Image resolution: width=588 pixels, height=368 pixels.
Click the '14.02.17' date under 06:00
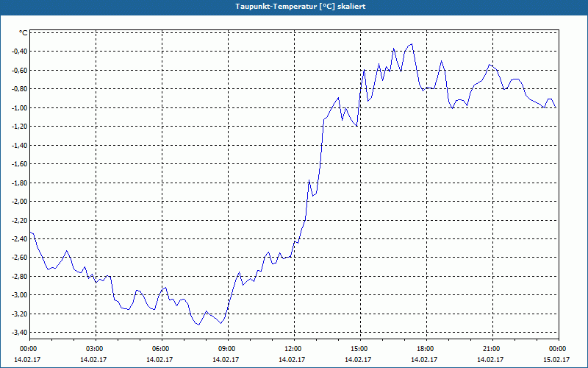(159, 360)
